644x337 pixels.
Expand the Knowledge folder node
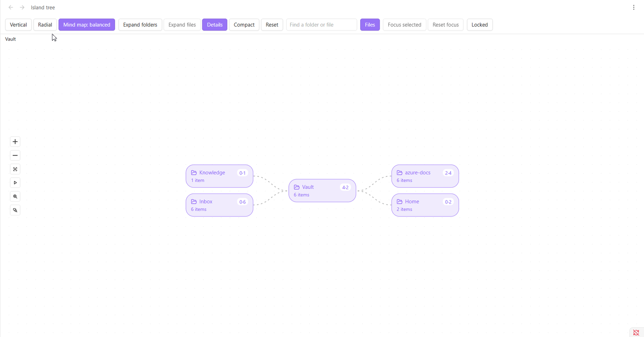219,176
